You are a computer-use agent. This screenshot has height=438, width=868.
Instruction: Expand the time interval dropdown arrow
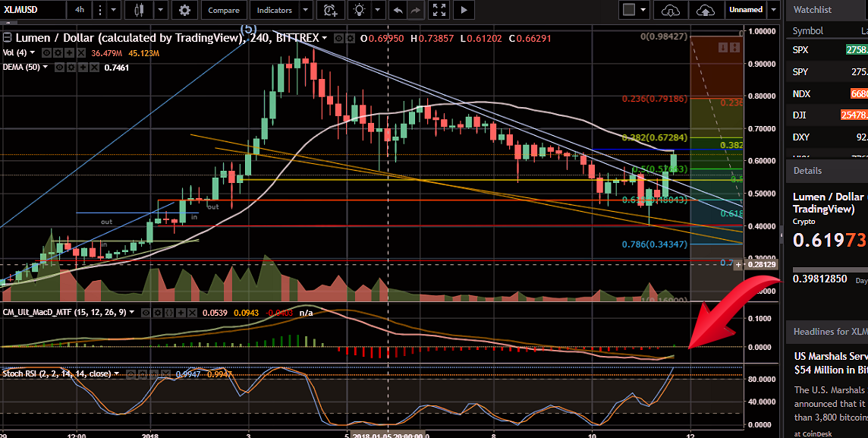click(x=114, y=9)
